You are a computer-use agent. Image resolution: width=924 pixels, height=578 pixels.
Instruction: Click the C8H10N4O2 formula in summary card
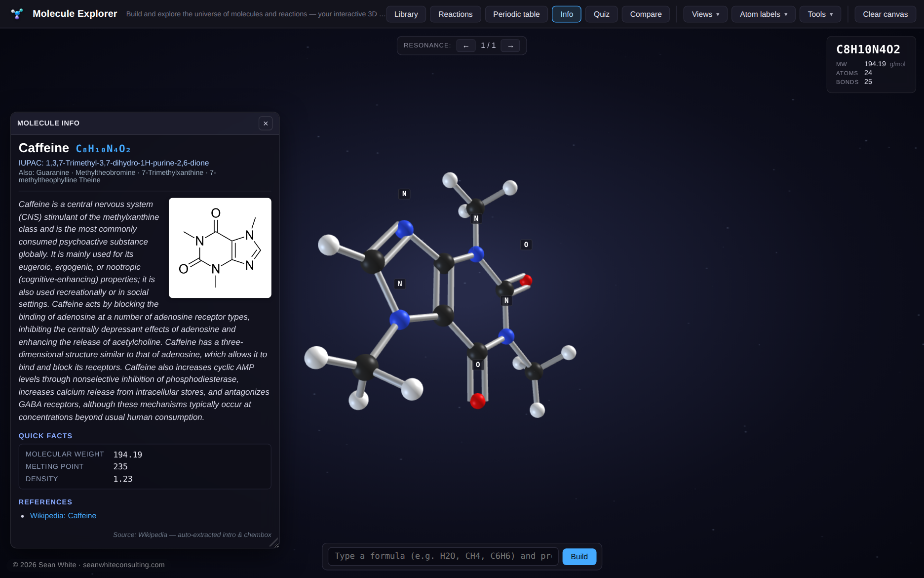tap(868, 49)
